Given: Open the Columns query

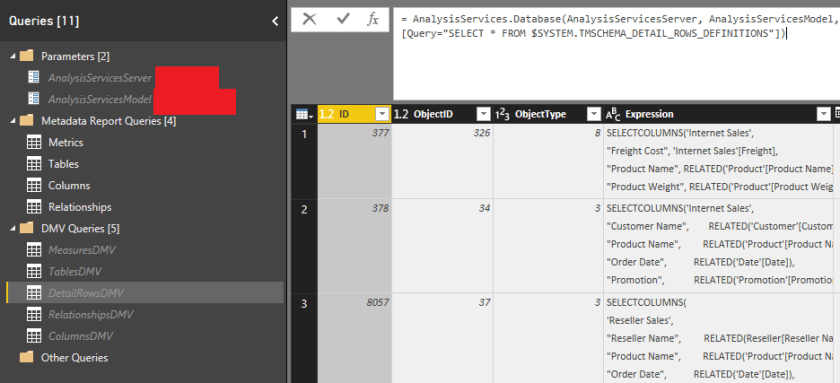Looking at the screenshot, I should pos(69,185).
